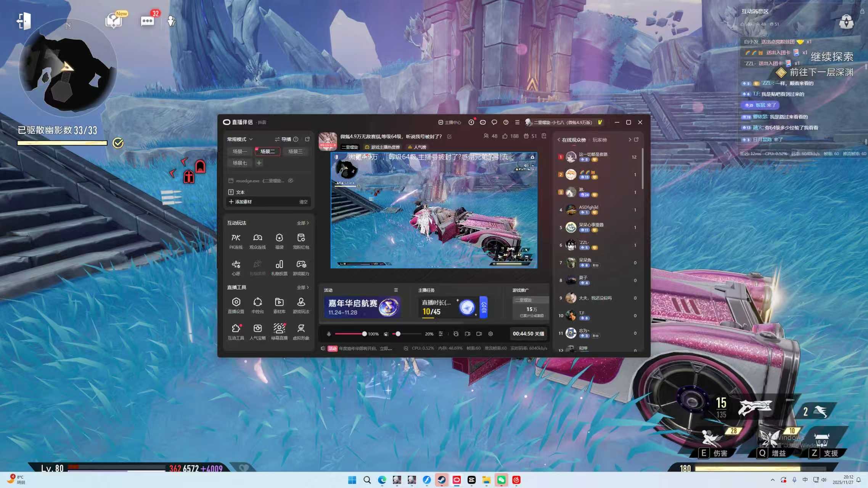Click 观众连线 audience connect icon
The height and width of the screenshot is (488, 868).
257,241
